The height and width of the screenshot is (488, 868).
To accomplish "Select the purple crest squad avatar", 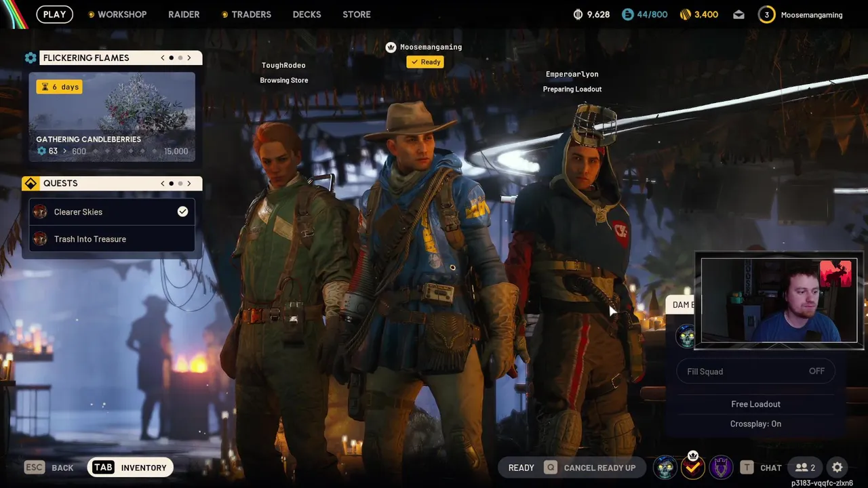I will (721, 467).
